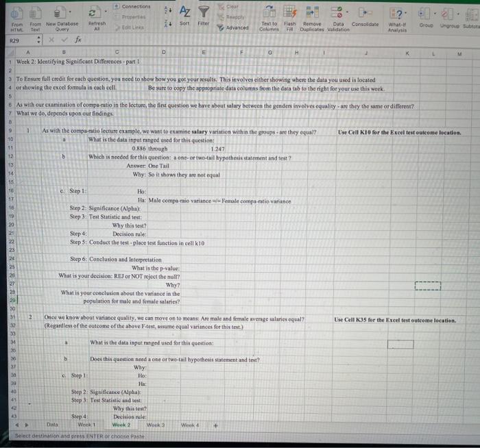Click previous sheet navigation arrow
The width and height of the screenshot is (480, 448).
17,425
